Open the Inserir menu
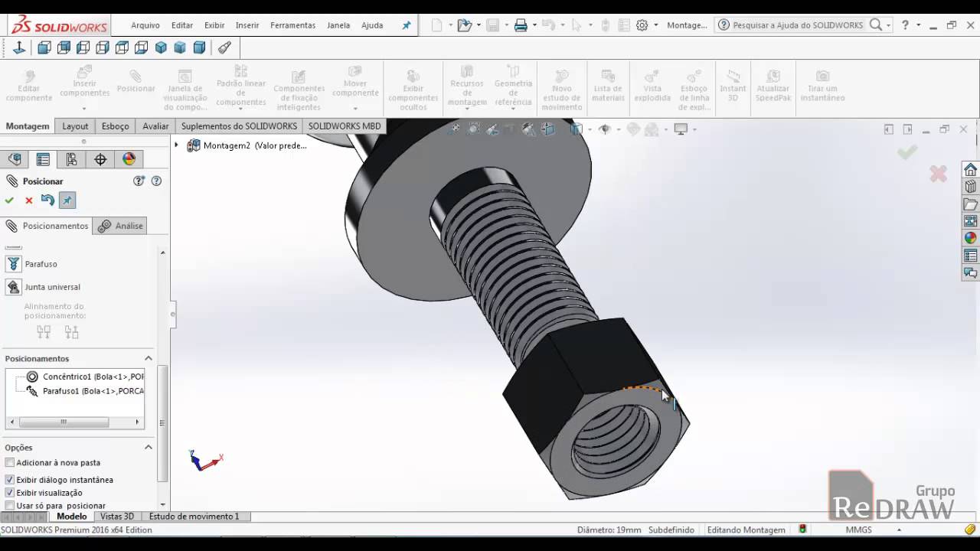980x551 pixels. [247, 25]
